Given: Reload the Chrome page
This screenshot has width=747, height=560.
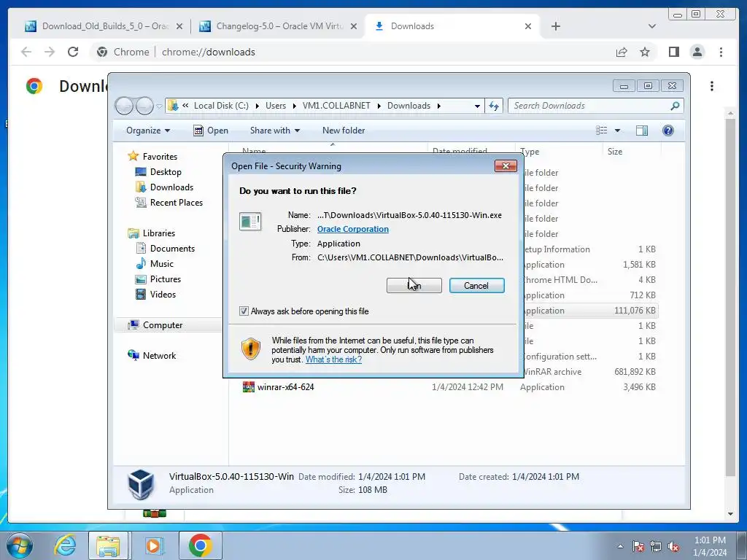Looking at the screenshot, I should tap(73, 52).
